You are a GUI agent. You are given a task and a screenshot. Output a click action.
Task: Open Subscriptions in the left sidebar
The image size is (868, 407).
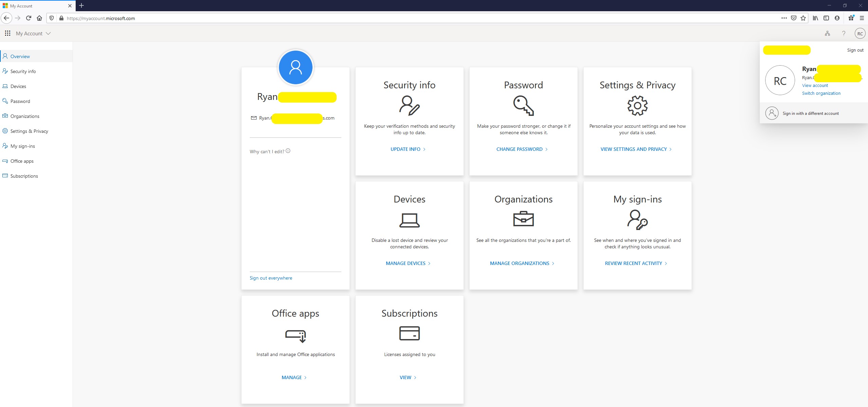24,176
